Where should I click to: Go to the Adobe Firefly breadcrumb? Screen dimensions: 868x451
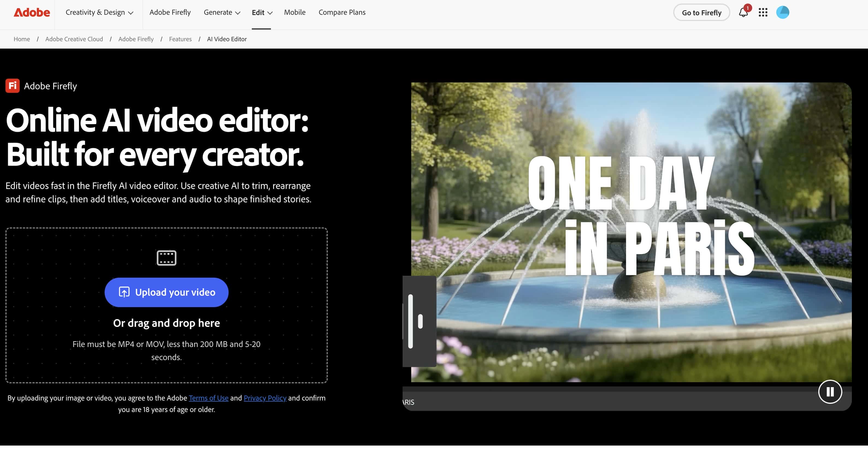(136, 39)
